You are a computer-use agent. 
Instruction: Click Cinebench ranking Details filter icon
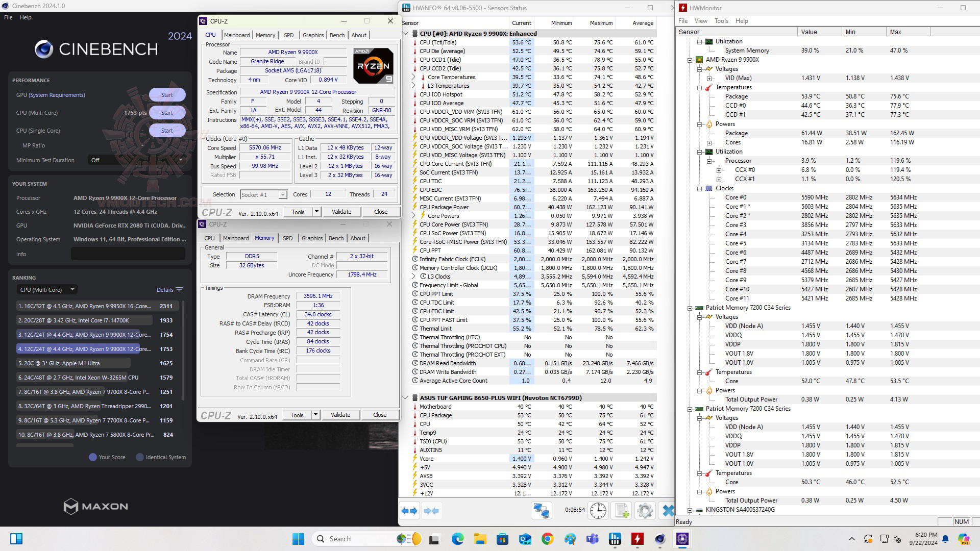(x=179, y=289)
